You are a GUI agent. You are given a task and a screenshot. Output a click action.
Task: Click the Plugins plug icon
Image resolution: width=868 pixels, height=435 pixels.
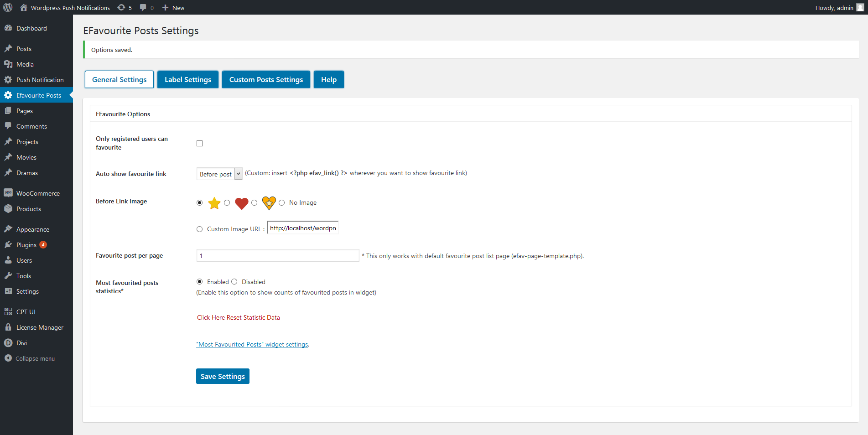click(x=8, y=244)
